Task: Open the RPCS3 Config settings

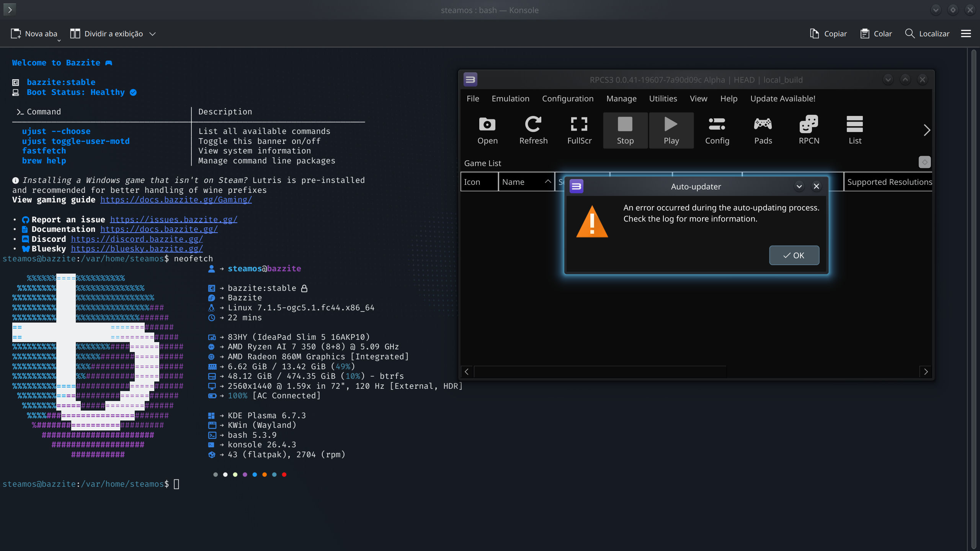Action: (x=717, y=130)
